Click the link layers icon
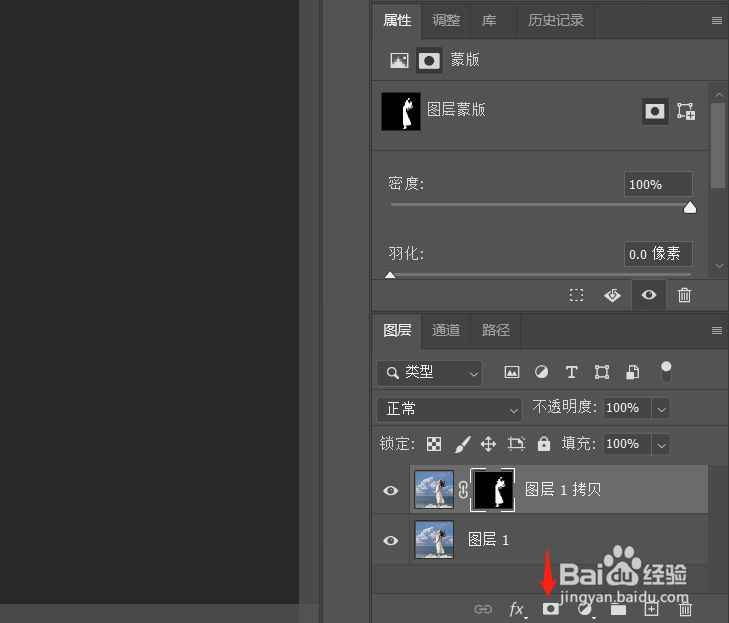This screenshot has height=623, width=729. pos(483,609)
